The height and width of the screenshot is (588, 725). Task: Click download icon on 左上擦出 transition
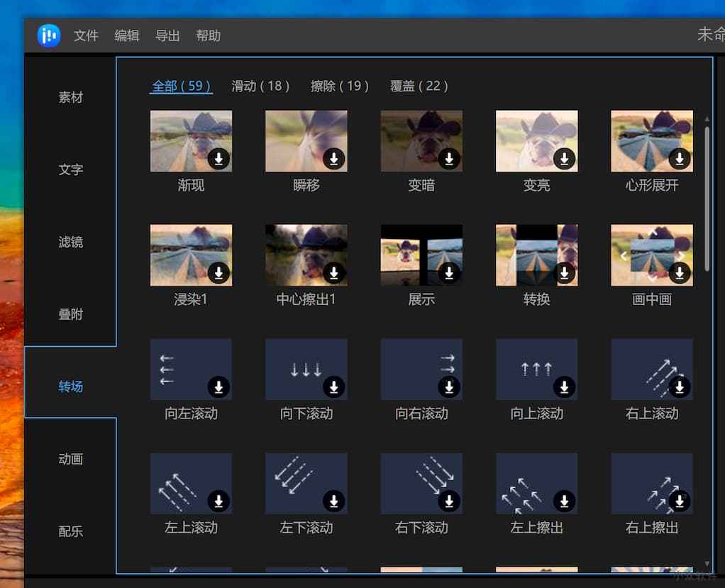564,501
